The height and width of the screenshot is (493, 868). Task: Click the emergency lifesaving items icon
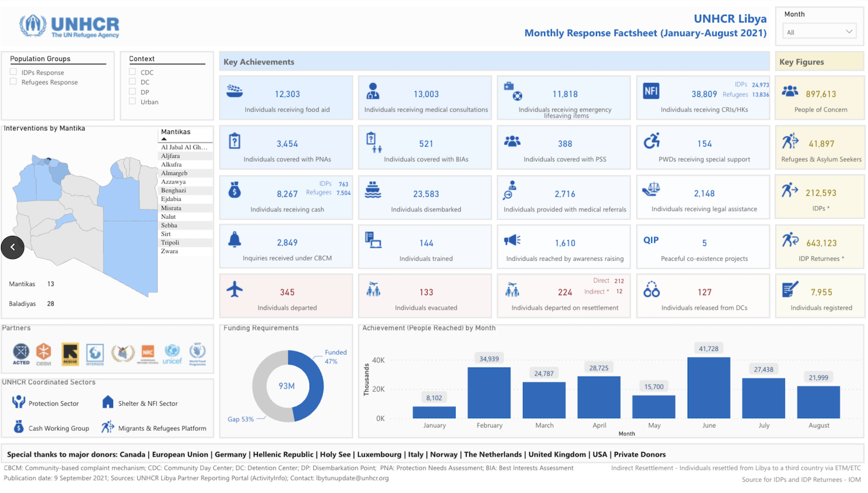tap(513, 91)
